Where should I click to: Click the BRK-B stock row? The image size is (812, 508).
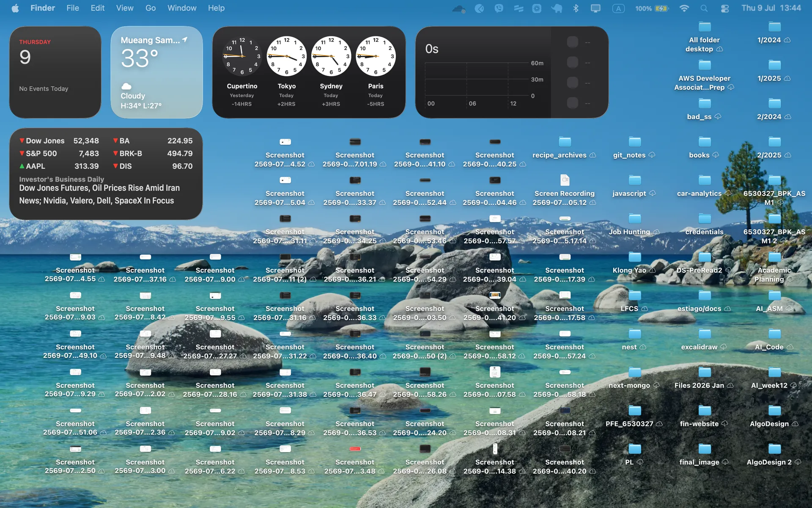click(153, 153)
